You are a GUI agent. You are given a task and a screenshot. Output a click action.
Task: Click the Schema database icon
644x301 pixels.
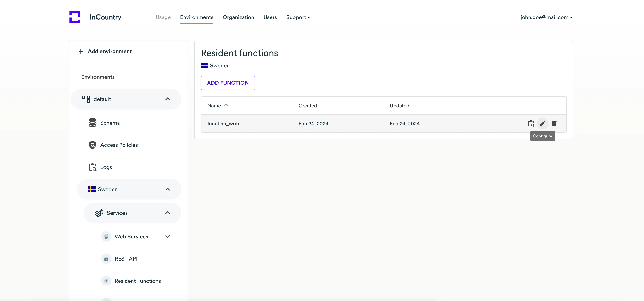point(92,123)
